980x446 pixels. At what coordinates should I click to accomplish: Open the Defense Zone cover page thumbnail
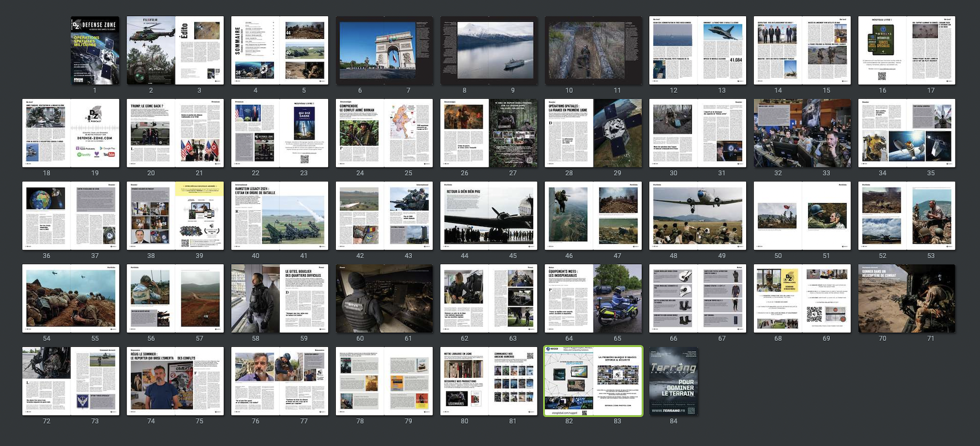(95, 50)
